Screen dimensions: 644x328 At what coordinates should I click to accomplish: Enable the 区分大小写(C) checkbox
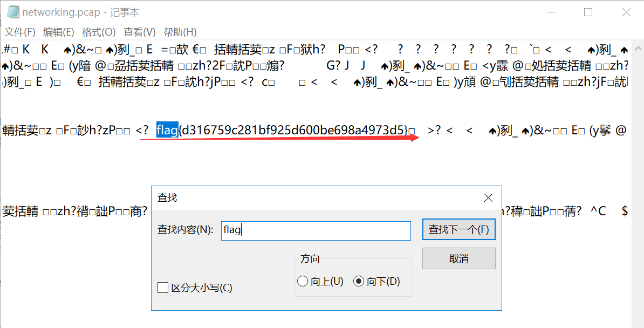tap(163, 288)
